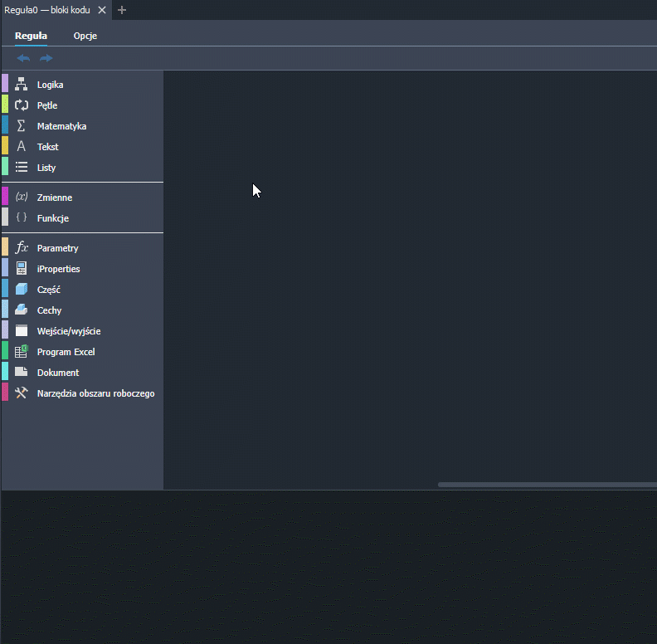
Task: Select the Program Excel icon
Action: pyautogui.click(x=22, y=352)
